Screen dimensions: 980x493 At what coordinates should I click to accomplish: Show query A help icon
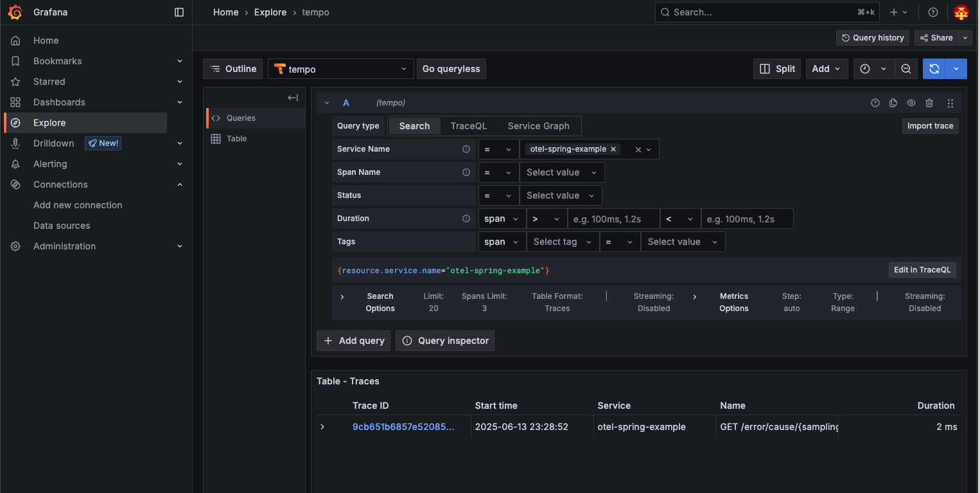pos(875,103)
